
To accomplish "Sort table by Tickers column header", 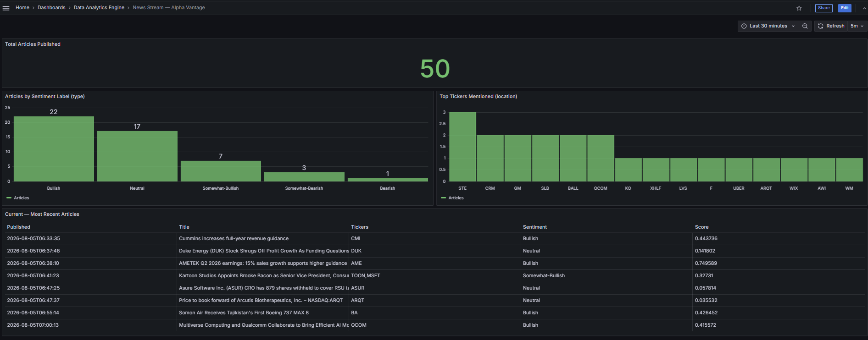I will pos(360,227).
